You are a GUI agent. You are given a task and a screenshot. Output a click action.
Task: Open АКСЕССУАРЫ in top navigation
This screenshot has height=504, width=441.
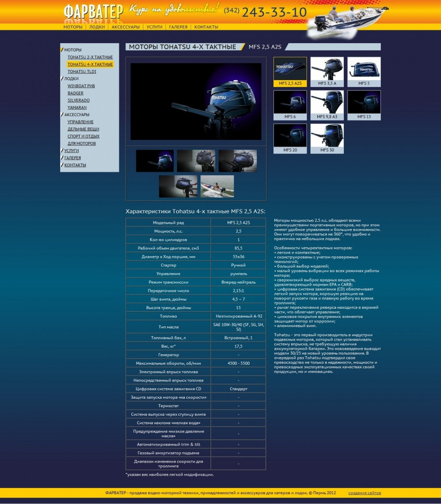click(x=126, y=27)
